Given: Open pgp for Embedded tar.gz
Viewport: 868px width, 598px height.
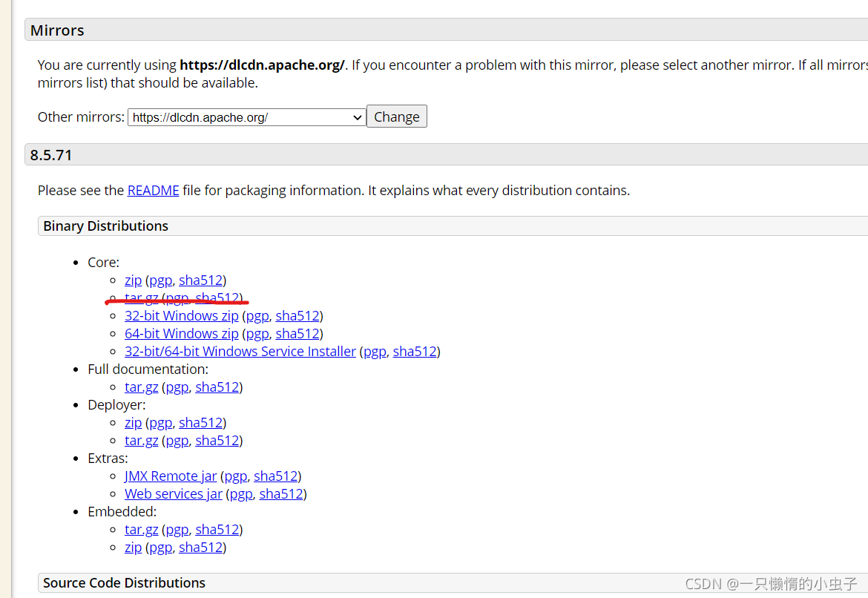Looking at the screenshot, I should pos(177,530).
